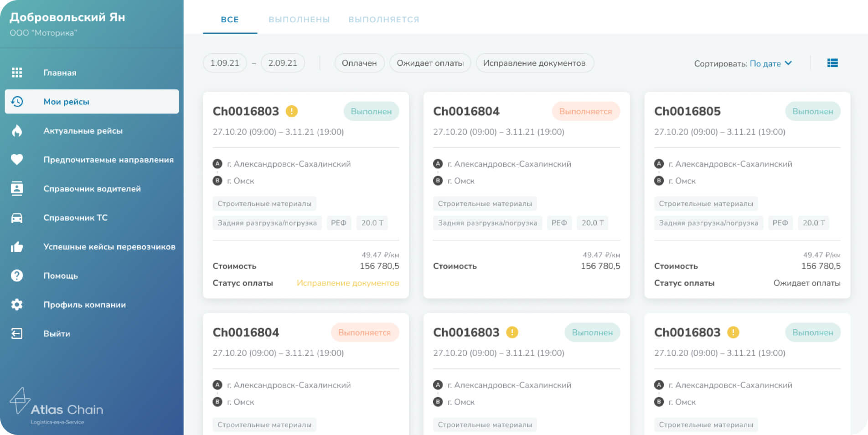Screen dimensions: 868x435
Task: Toggle the Оплачен filter chip
Action: [359, 63]
